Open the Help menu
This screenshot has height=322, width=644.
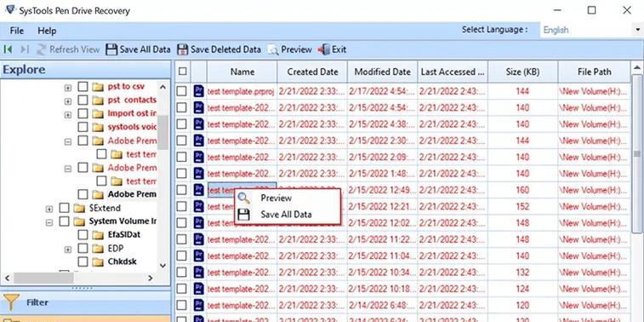[47, 31]
